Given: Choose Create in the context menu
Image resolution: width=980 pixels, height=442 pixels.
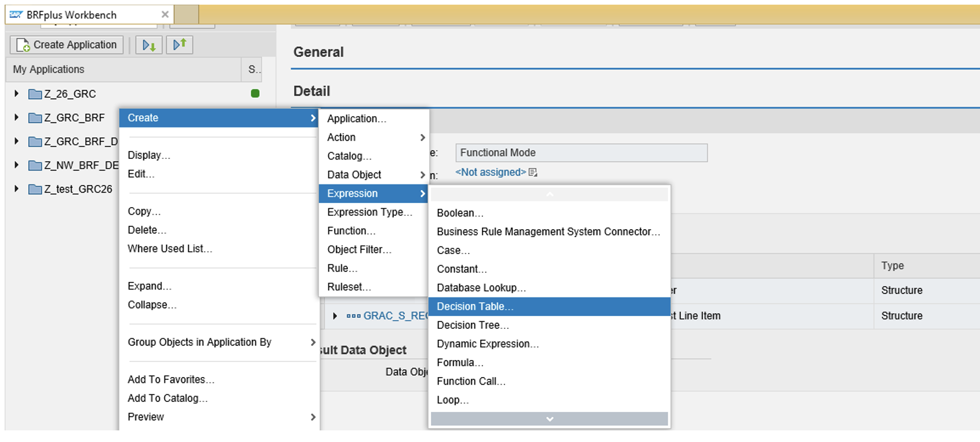Looking at the screenshot, I should 219,118.
